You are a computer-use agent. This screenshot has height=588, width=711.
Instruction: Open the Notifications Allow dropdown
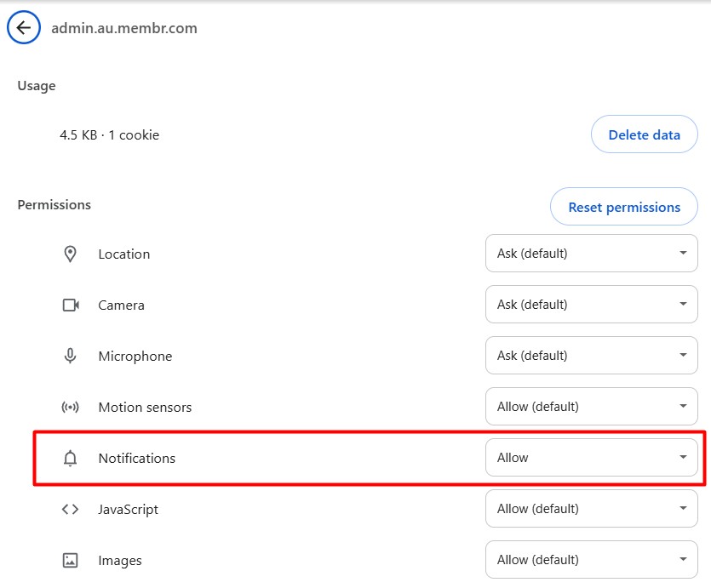(x=591, y=458)
